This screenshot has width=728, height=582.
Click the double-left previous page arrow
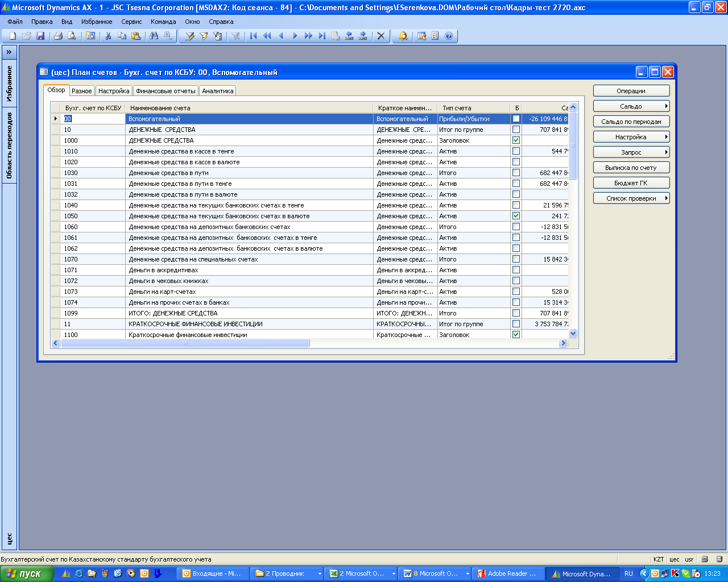pos(267,36)
